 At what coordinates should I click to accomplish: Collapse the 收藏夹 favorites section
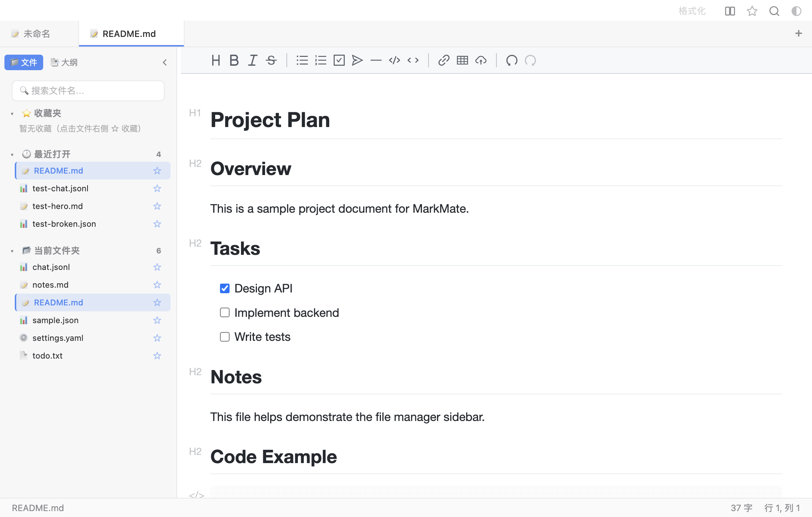point(12,114)
